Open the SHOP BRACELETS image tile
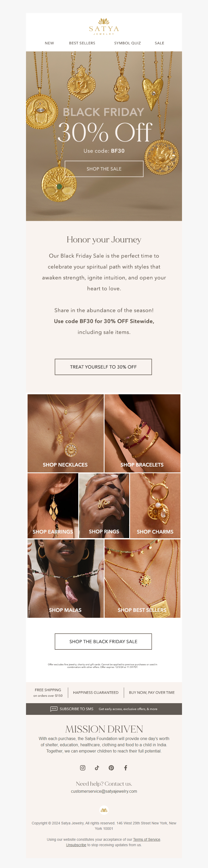Screen dimensions: 208x868 click(x=142, y=433)
